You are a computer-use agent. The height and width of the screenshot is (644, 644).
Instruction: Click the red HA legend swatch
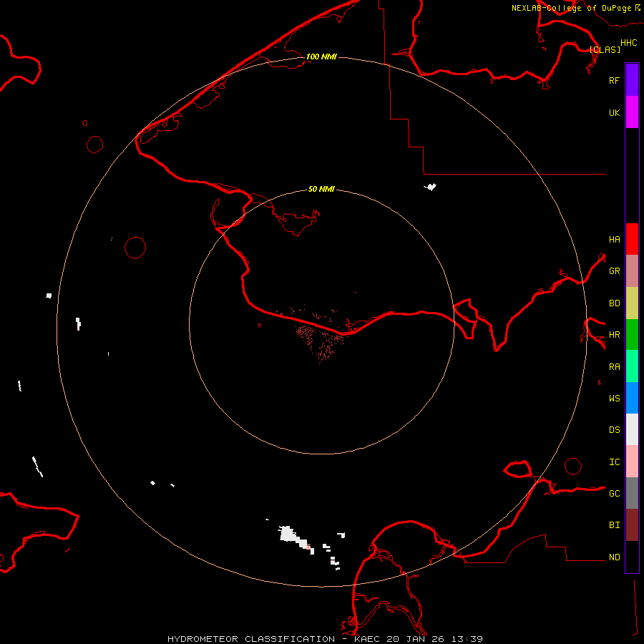point(632,239)
